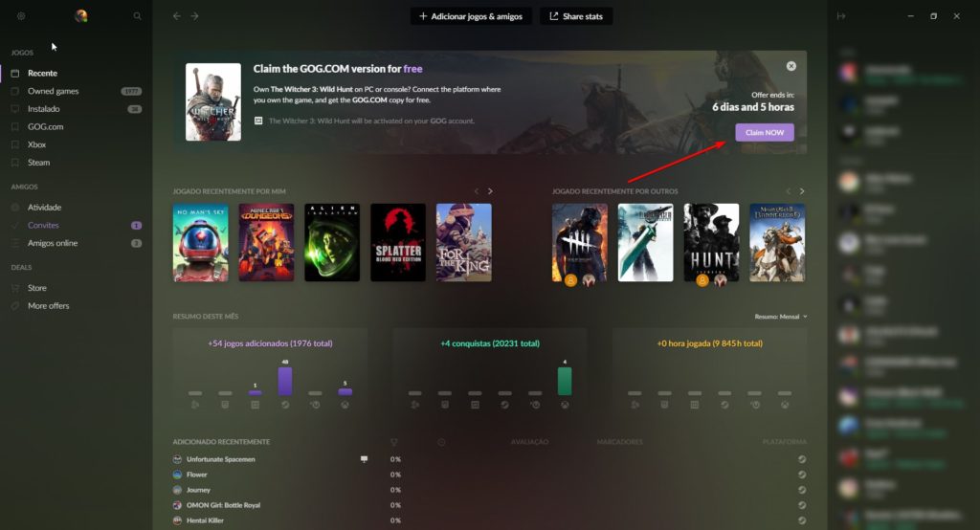The image size is (980, 530).
Task: Sort by the AVALIAÇÃO column header
Action: [x=529, y=442]
